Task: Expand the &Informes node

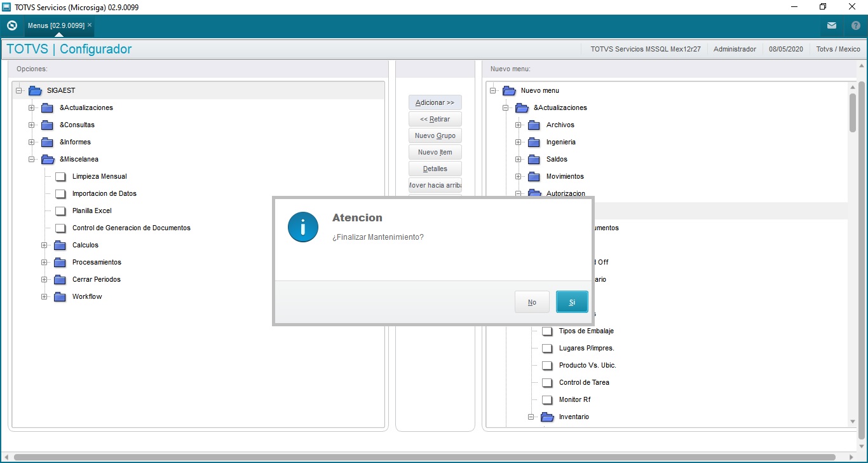Action: (31, 142)
